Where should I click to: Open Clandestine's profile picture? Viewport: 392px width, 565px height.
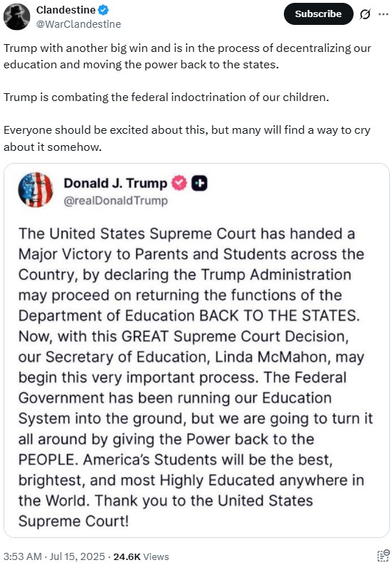(16, 16)
